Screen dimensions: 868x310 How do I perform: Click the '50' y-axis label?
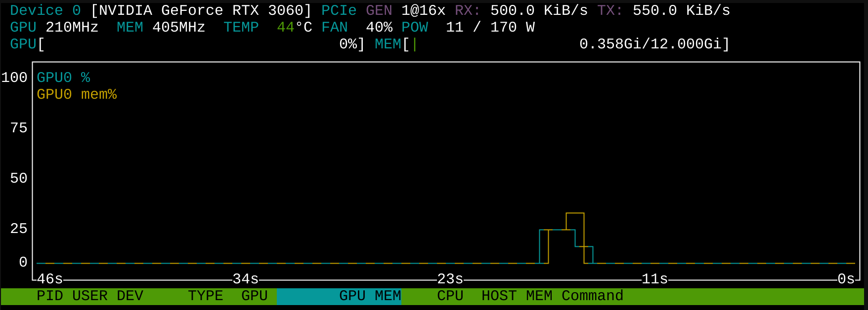click(19, 178)
